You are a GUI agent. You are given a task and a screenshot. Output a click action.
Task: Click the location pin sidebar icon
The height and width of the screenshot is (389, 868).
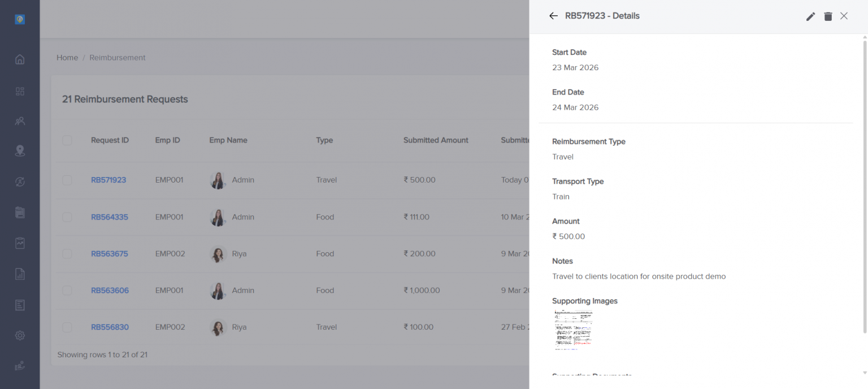click(20, 151)
